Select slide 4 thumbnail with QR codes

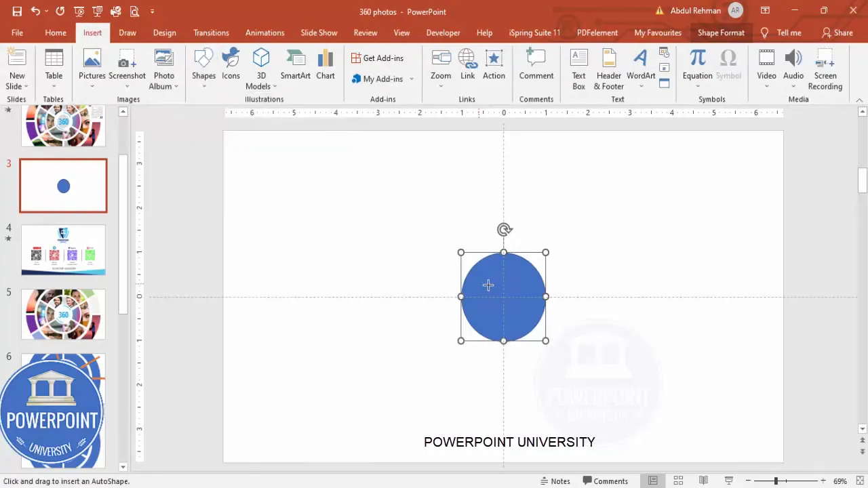click(x=63, y=250)
